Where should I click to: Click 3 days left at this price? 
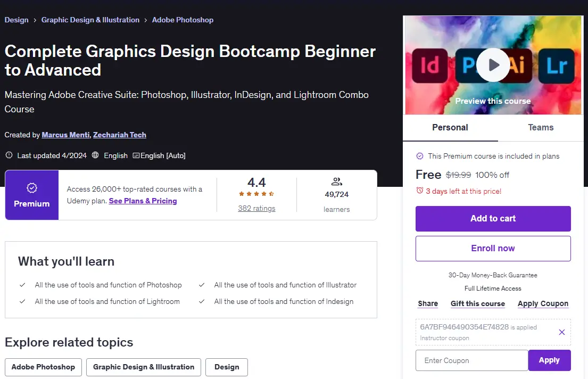coord(463,191)
